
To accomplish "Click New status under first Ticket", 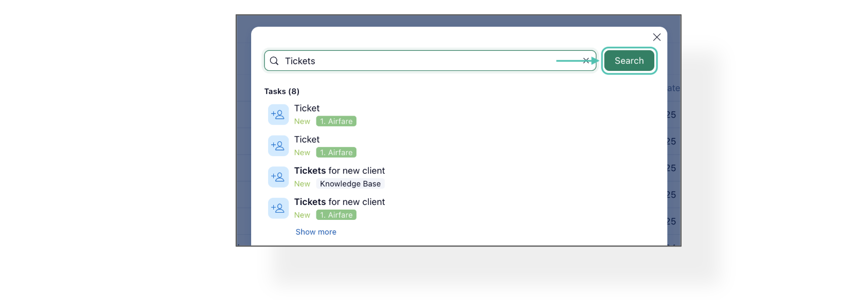I will click(302, 122).
